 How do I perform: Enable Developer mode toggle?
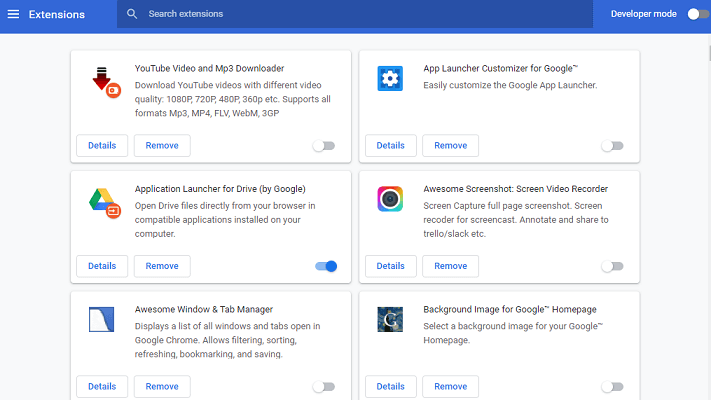698,14
